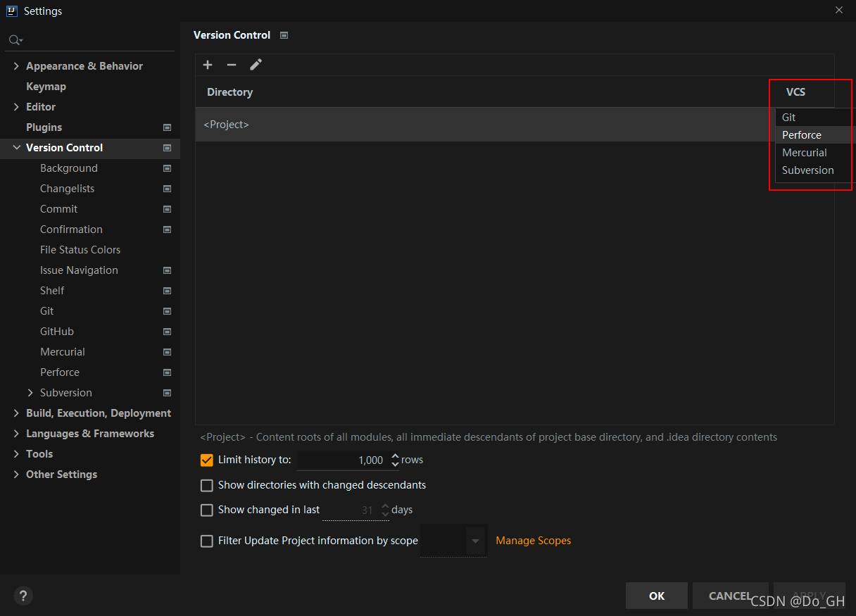Enable Filter Update Project information by scope
This screenshot has width=856, height=616.
(207, 541)
